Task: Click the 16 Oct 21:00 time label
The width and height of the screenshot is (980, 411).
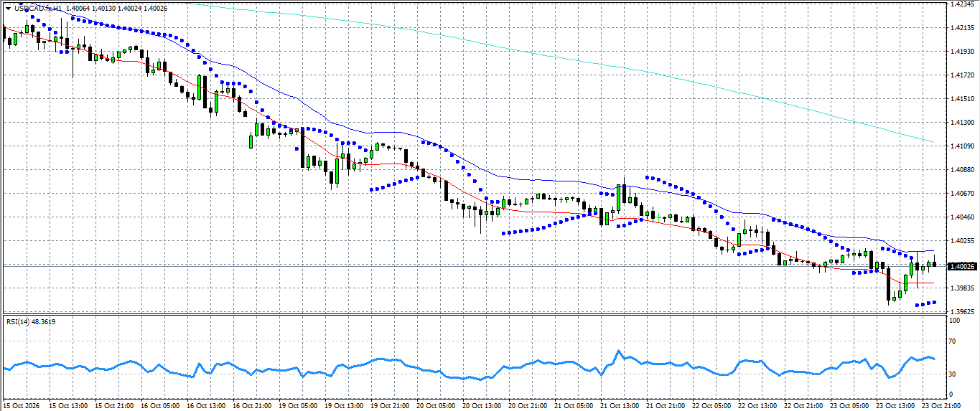Action: (252, 405)
